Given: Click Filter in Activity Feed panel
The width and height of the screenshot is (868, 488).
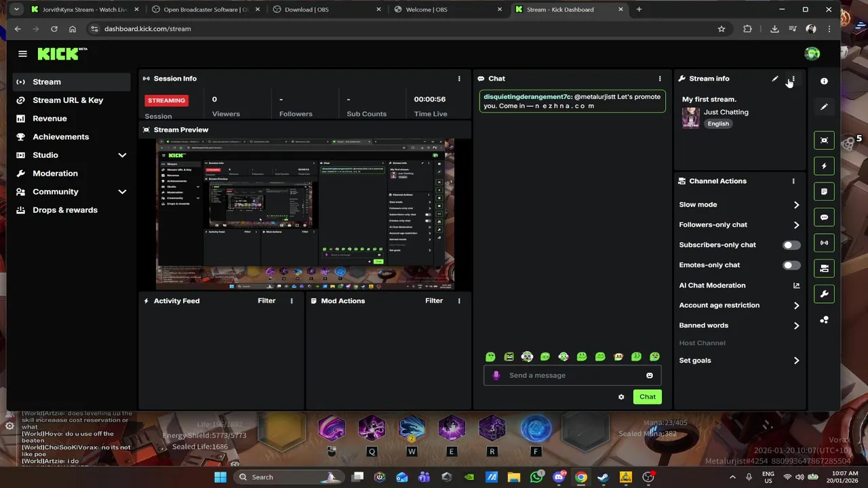Looking at the screenshot, I should click(267, 301).
